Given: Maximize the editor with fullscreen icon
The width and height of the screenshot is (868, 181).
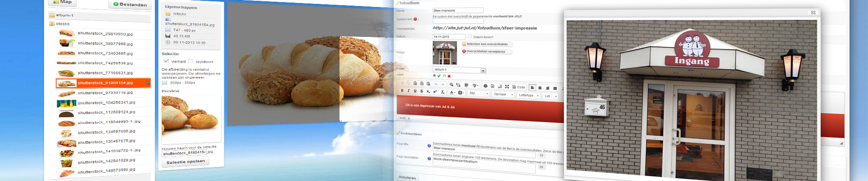Looking at the screenshot, I should (507, 86).
